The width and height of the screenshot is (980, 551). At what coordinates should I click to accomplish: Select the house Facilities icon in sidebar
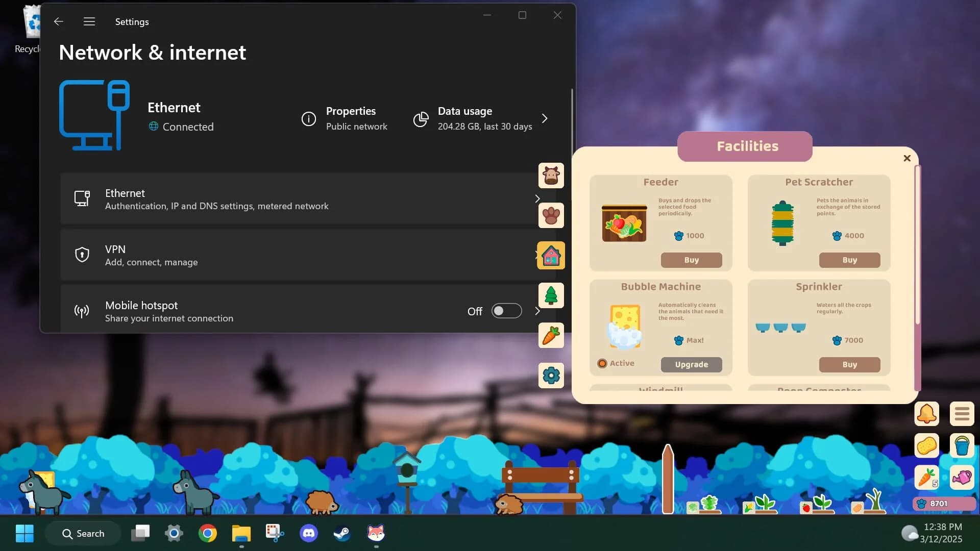[x=551, y=256]
